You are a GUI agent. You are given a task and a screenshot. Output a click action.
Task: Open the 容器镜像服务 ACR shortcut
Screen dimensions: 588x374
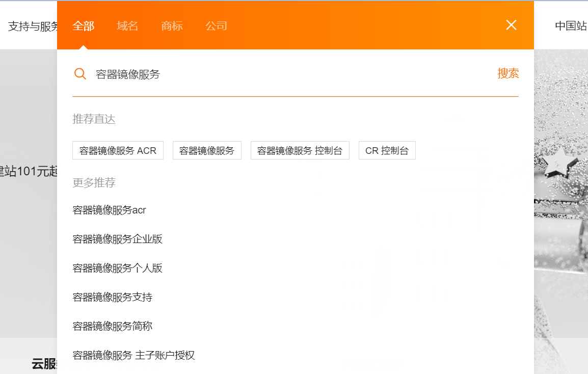pos(118,150)
